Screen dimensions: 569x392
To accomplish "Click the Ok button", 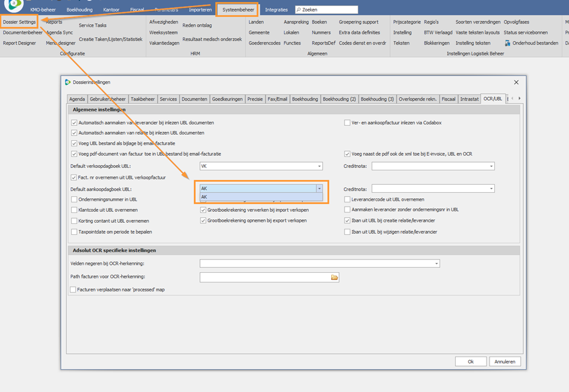I will tap(470, 361).
